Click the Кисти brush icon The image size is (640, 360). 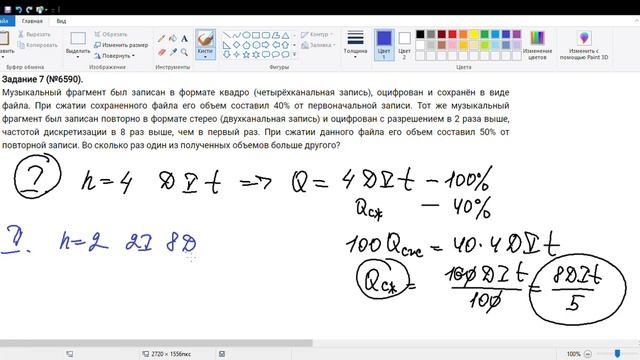(205, 39)
